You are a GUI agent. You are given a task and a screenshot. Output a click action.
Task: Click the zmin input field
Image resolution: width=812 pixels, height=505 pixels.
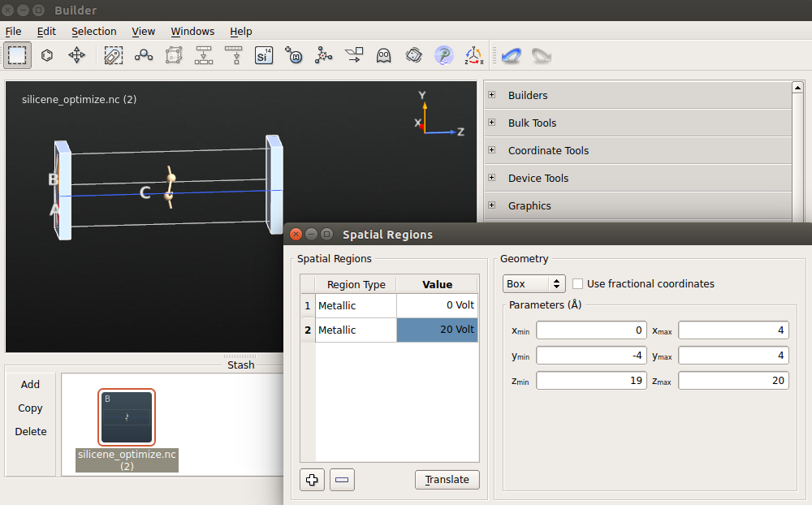[591, 381]
